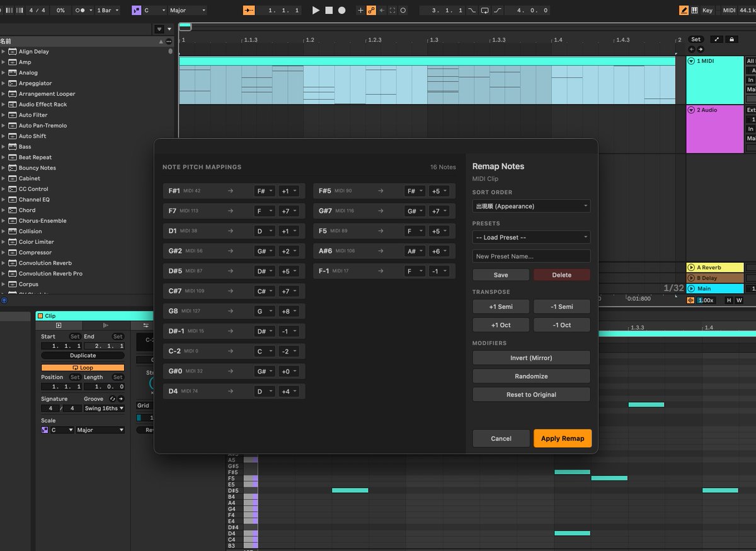Toggle Follow playback arrow button in transport
This screenshot has width=756, height=551.
[x=249, y=10]
